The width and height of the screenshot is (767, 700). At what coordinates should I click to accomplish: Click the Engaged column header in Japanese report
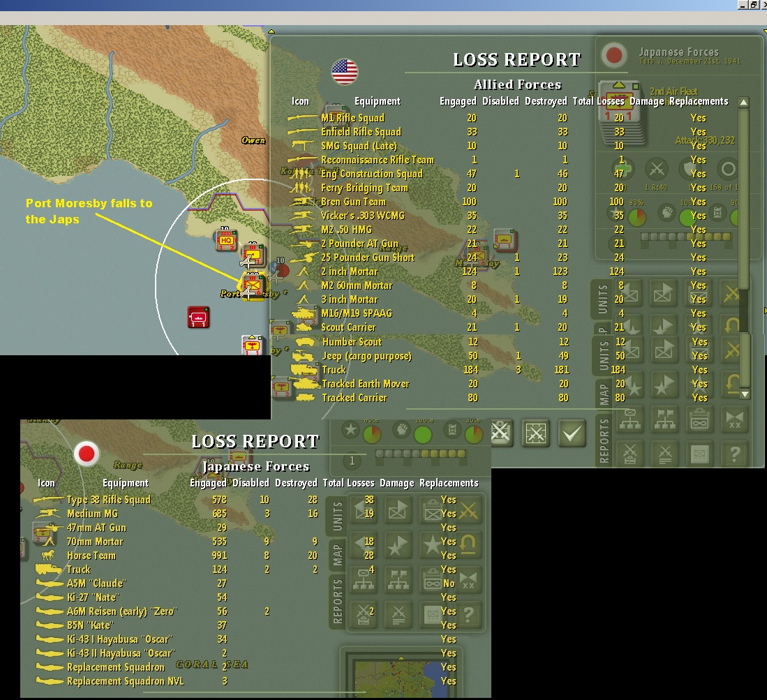[208, 483]
